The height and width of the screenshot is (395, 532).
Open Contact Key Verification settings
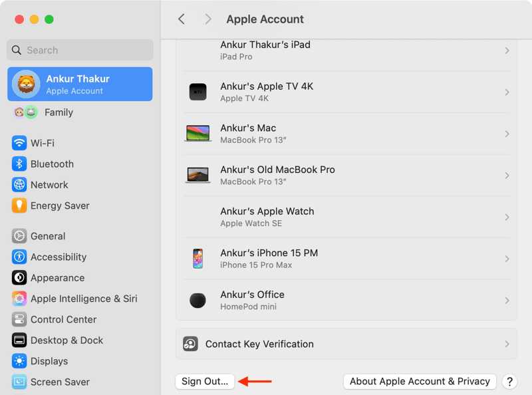pyautogui.click(x=346, y=344)
